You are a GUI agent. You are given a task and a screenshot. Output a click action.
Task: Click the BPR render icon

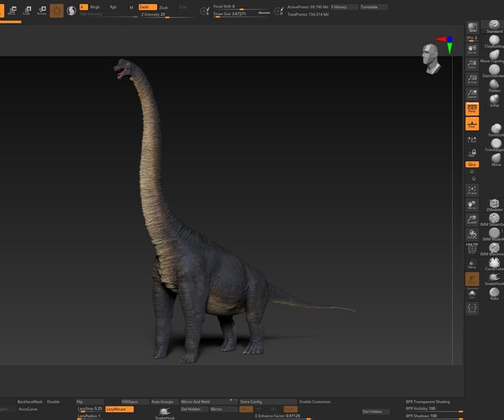(472, 28)
